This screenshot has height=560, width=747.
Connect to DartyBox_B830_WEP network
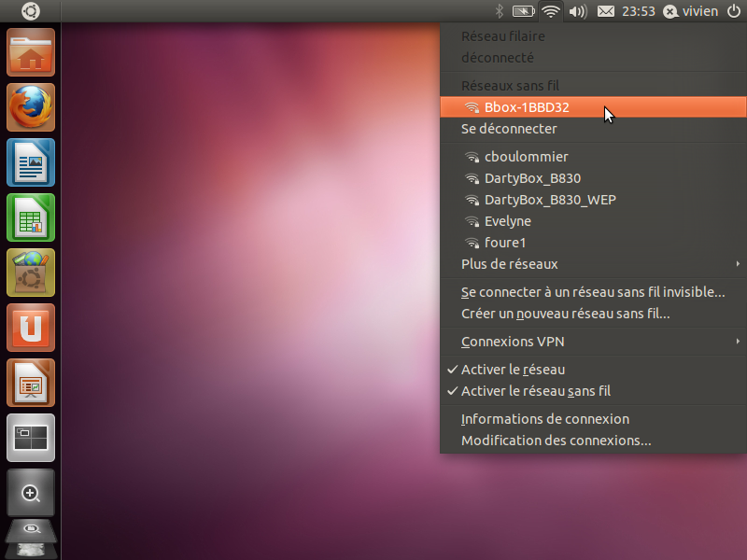[593, 200]
